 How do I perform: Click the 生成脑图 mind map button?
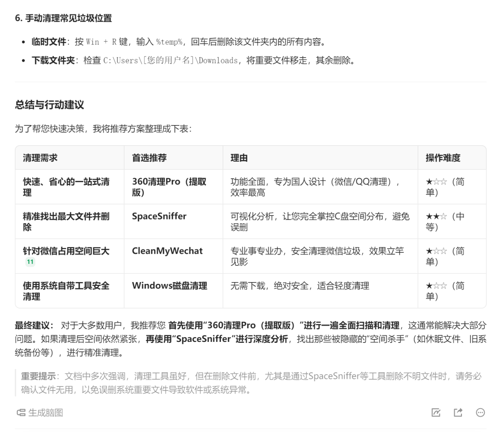click(x=40, y=413)
